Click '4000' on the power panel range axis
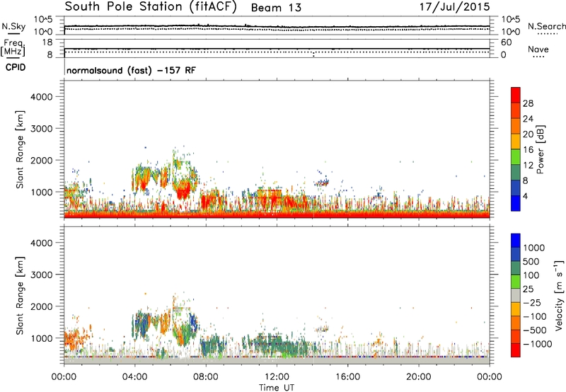This screenshot has height=392, width=566. [x=42, y=97]
